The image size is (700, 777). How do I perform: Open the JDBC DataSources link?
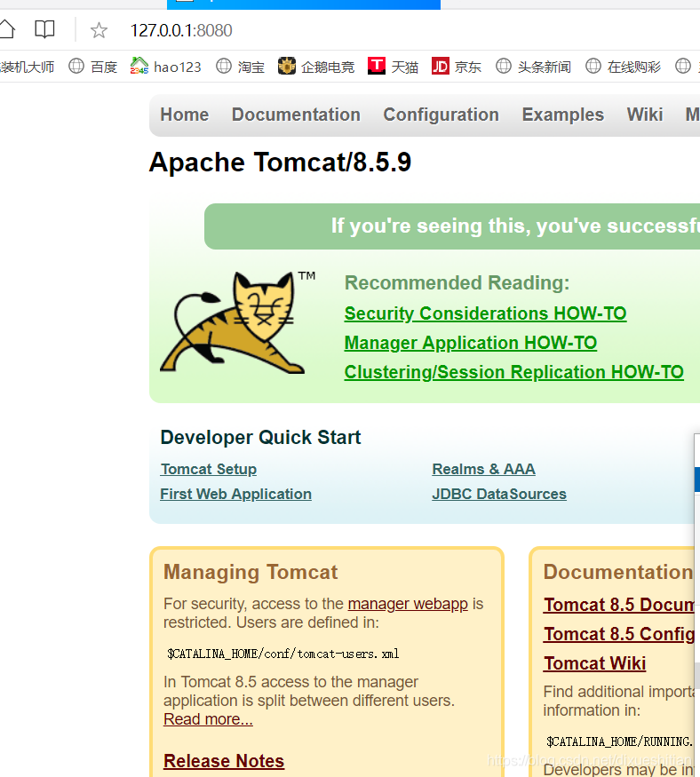point(498,494)
